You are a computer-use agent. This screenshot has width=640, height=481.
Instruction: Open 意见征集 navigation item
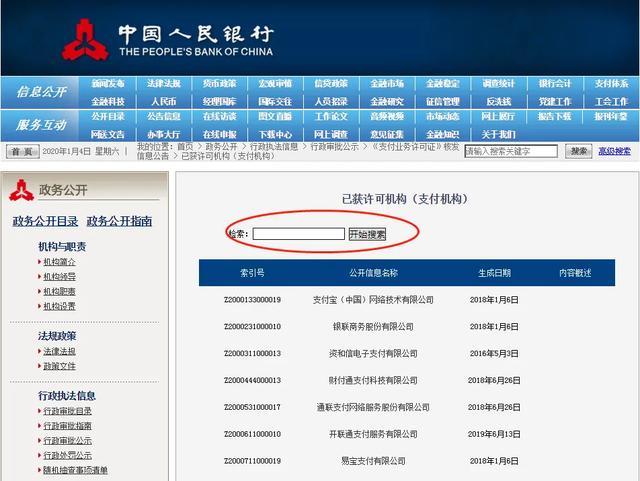(x=387, y=134)
